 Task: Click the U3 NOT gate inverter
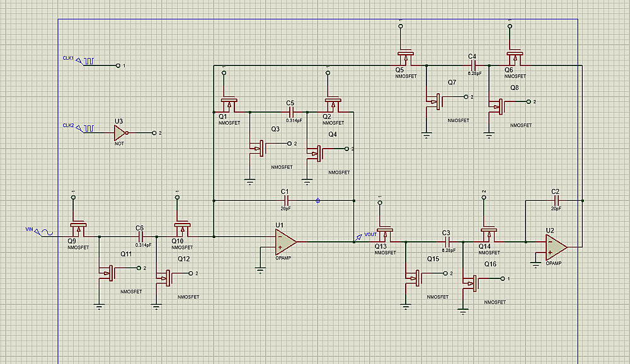click(120, 133)
